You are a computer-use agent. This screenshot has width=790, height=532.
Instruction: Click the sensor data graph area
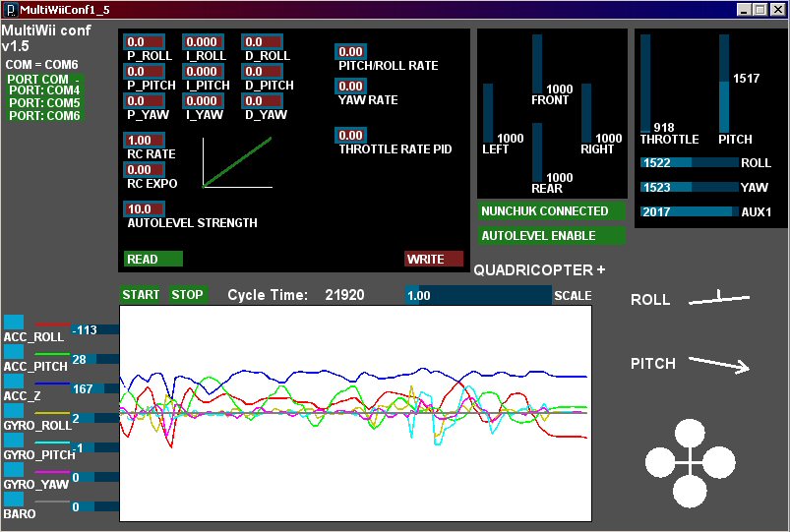click(355, 413)
